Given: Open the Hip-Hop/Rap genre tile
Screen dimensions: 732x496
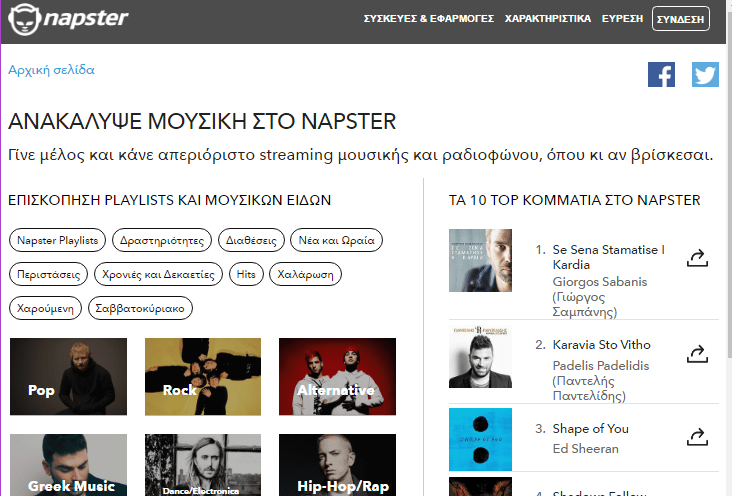Looking at the screenshot, I should click(x=337, y=465).
